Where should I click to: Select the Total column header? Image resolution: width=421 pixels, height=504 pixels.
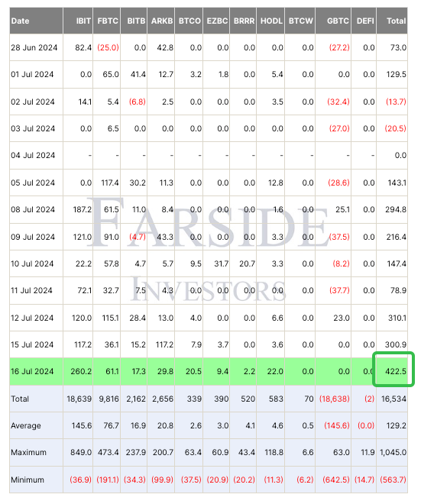tap(397, 21)
